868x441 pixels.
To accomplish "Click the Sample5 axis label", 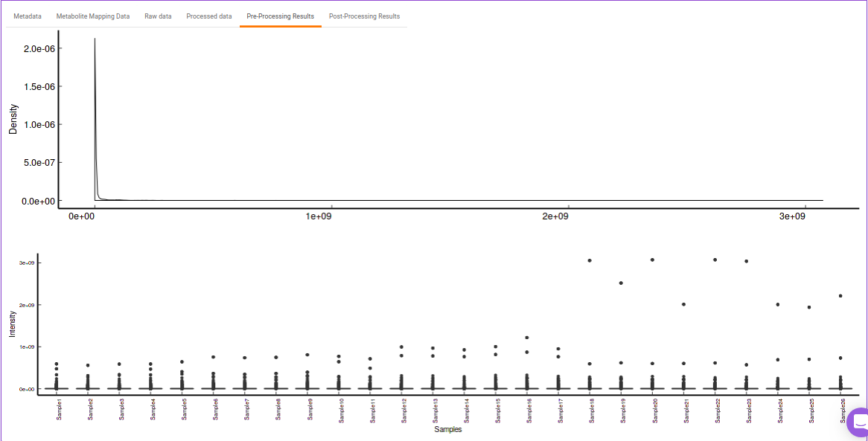I will tap(185, 410).
